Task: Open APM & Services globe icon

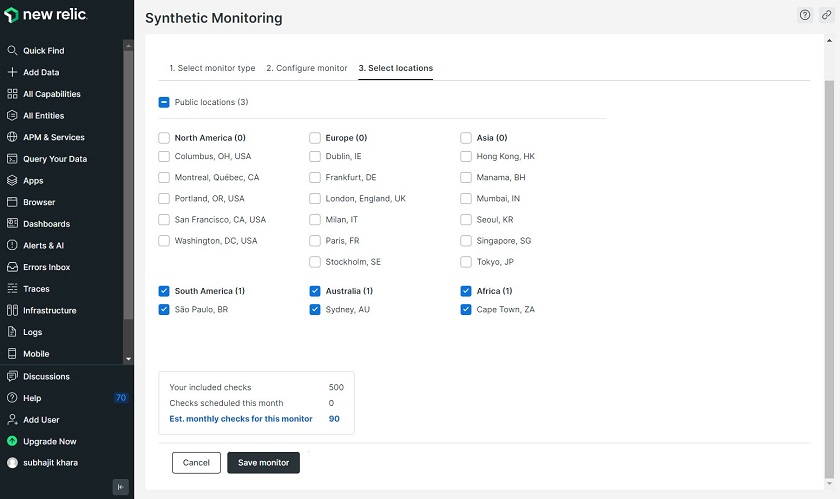Action: point(12,137)
